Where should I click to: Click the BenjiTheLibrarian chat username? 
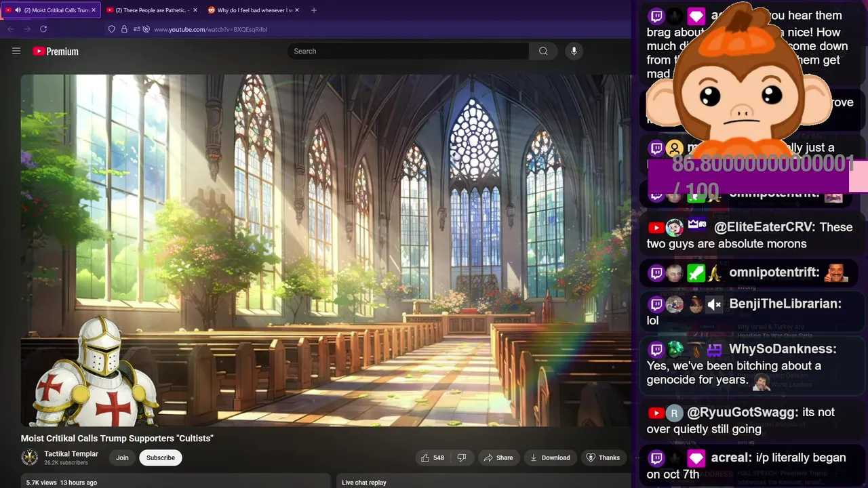coord(785,304)
